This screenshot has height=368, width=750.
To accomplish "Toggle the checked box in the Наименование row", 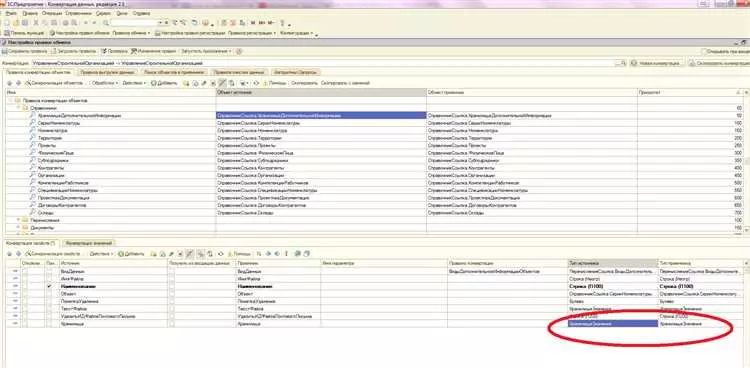I will click(x=50, y=286).
